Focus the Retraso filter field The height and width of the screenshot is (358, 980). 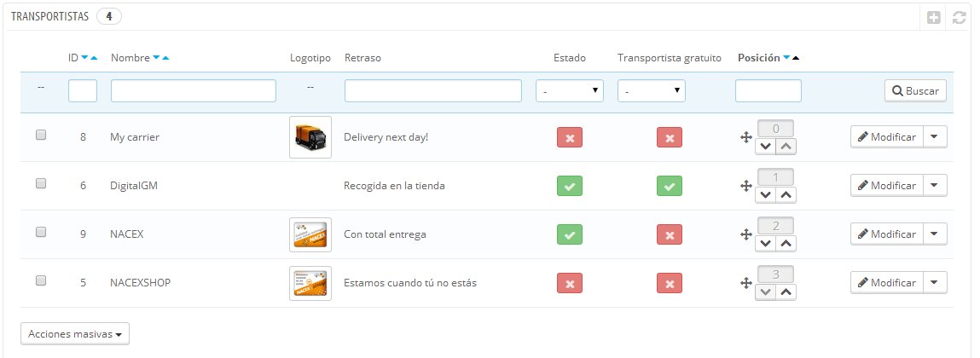tap(433, 90)
